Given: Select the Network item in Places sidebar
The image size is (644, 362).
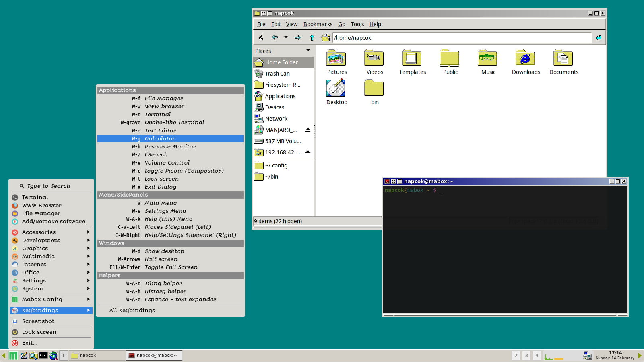Looking at the screenshot, I should click(x=277, y=119).
